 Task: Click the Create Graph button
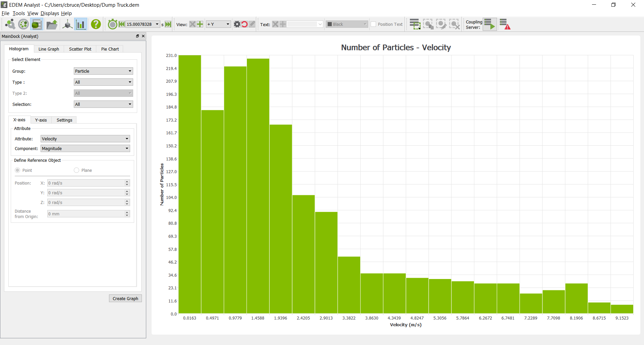(125, 298)
